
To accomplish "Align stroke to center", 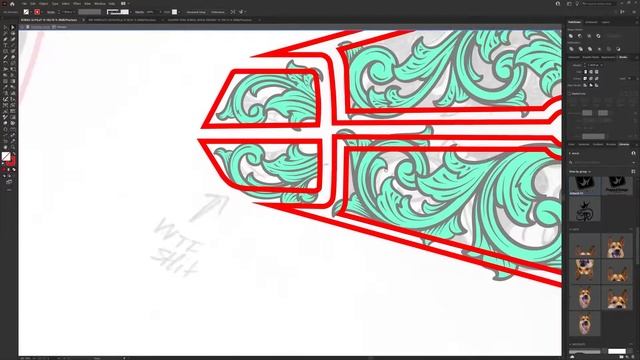I will click(585, 85).
